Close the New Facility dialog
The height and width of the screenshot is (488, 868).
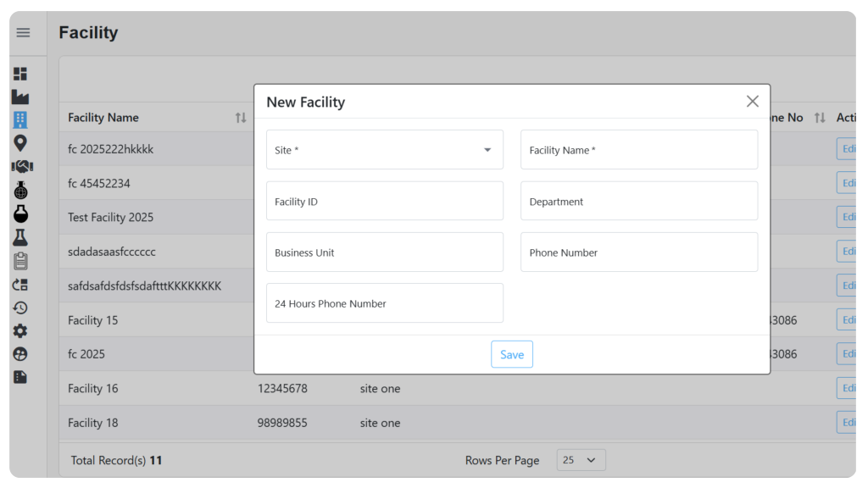pos(753,102)
